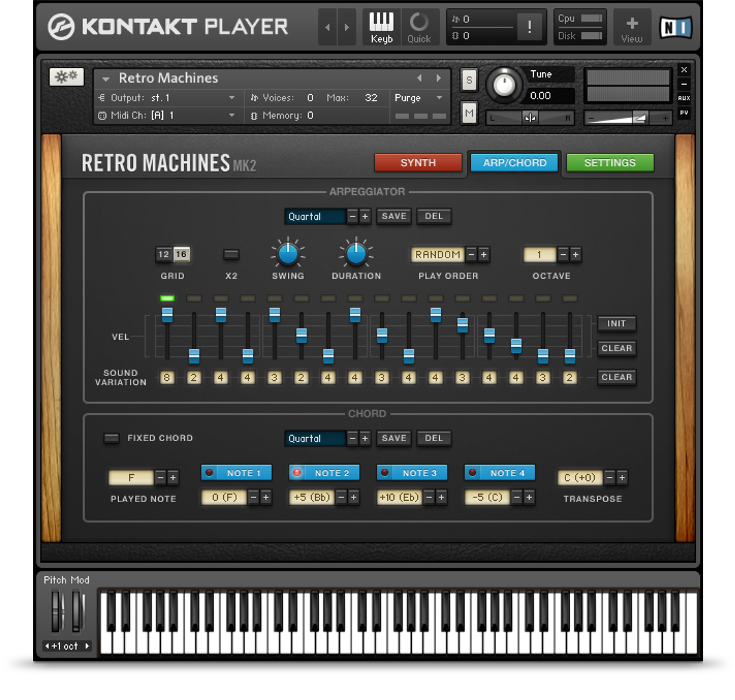The width and height of the screenshot is (735, 700).
Task: Click the Play Order RANDOM field
Action: tap(438, 254)
